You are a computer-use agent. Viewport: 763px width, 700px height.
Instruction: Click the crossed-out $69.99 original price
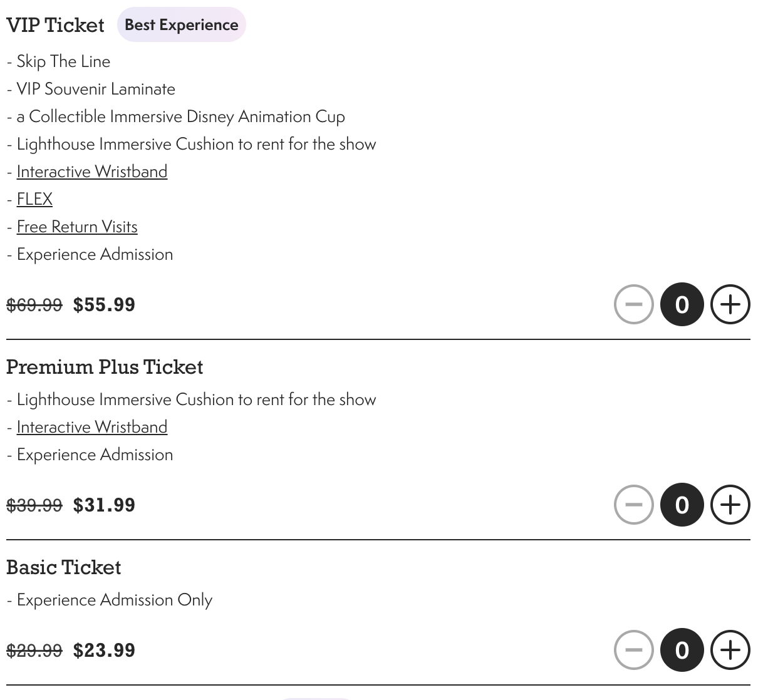pos(34,305)
